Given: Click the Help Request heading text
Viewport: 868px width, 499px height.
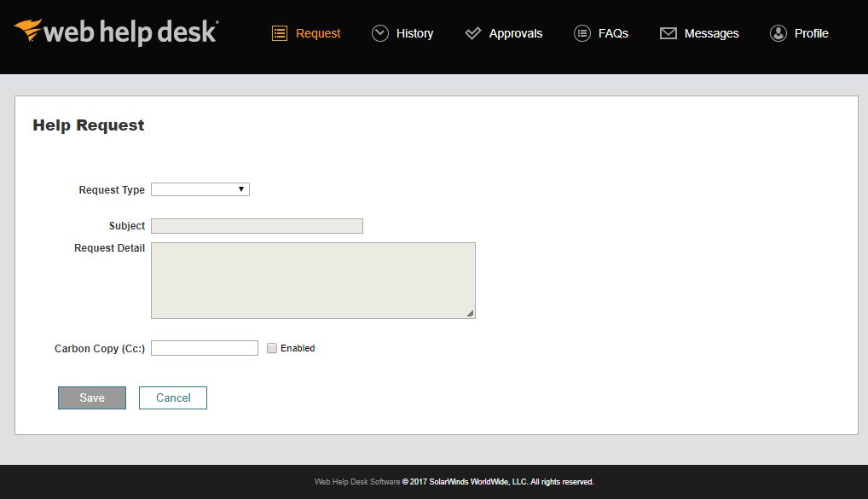Looking at the screenshot, I should (x=88, y=125).
